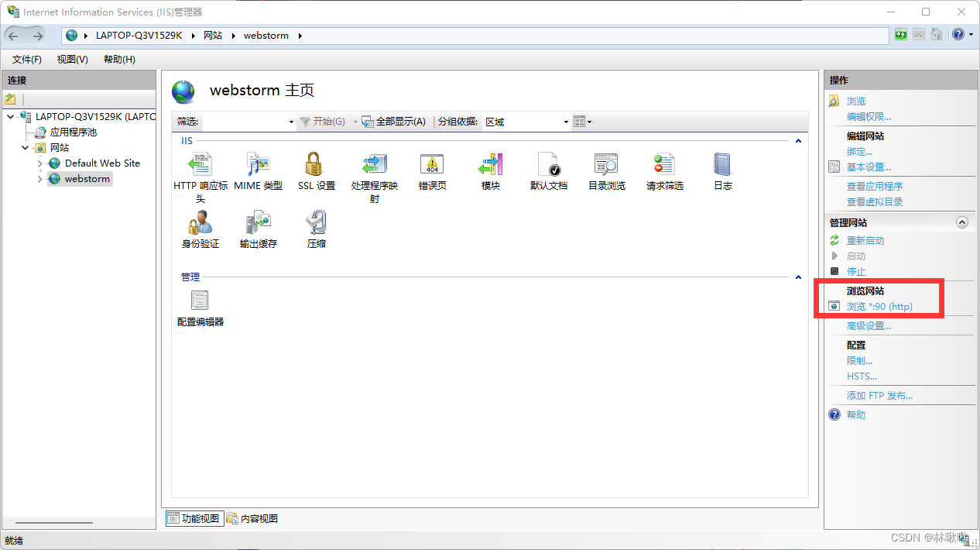Collapse the 网站 tree node
Image resolution: width=980 pixels, height=550 pixels.
26,148
